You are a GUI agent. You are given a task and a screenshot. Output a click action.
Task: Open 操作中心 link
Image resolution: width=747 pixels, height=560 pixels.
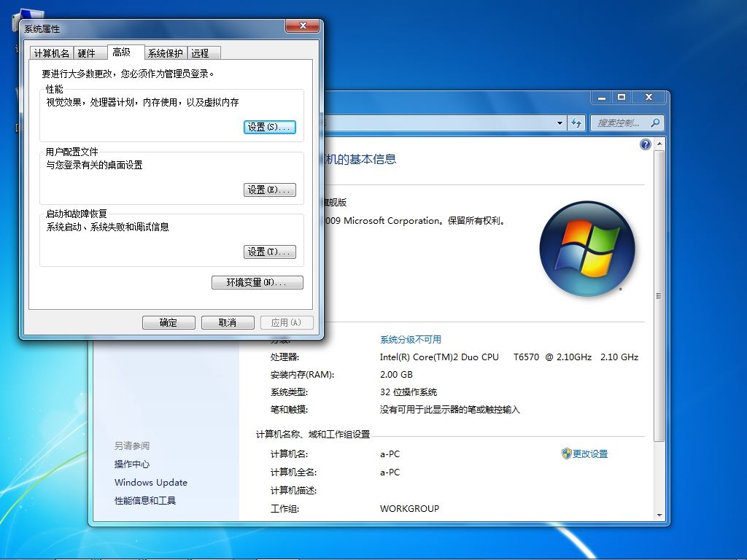(132, 464)
